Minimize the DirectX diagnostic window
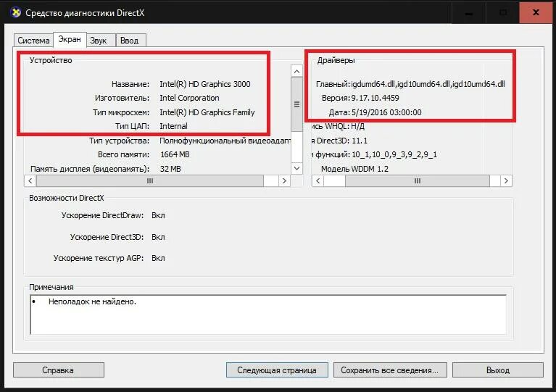 click(469, 12)
